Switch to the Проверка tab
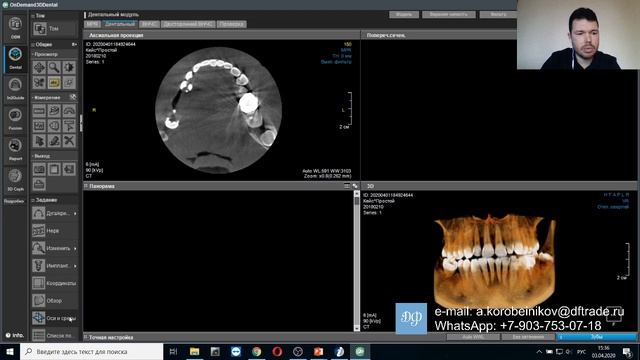 click(231, 24)
